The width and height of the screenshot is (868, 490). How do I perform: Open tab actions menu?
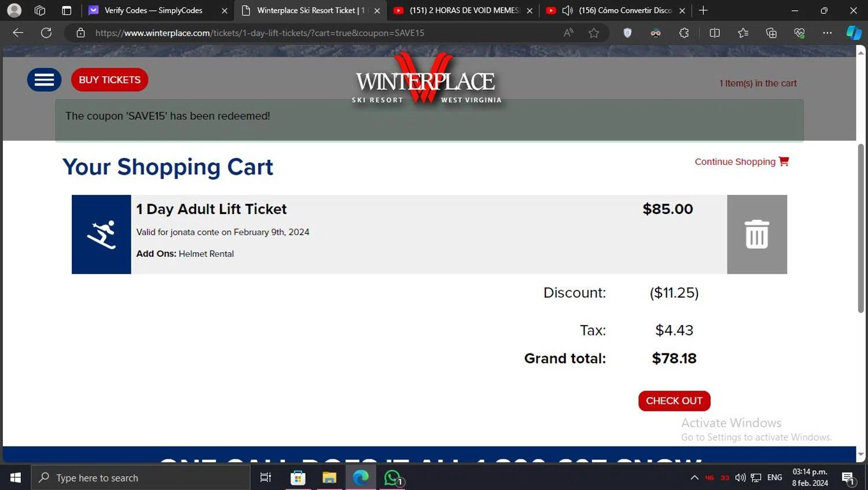point(67,10)
